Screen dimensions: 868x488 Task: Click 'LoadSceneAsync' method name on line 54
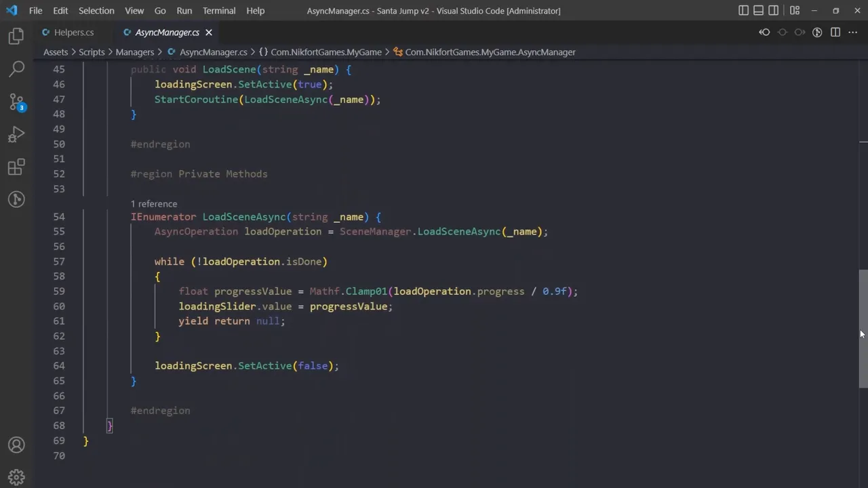(244, 217)
